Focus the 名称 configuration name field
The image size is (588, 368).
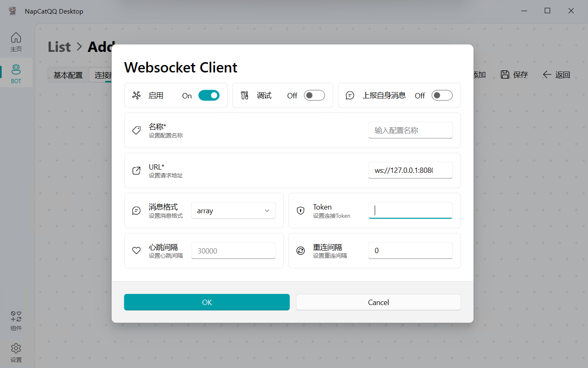(410, 130)
